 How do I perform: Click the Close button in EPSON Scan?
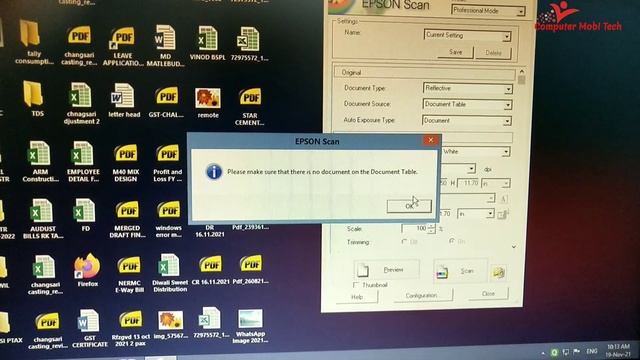[x=488, y=294]
